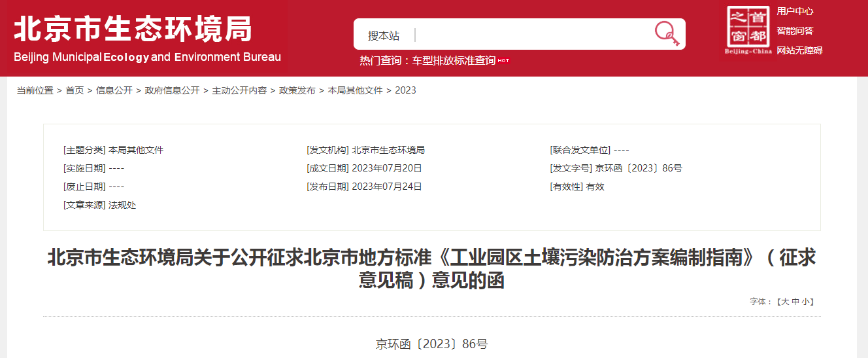
Task: Open the 首都之窗 Beijing-China logo
Action: pos(748,30)
